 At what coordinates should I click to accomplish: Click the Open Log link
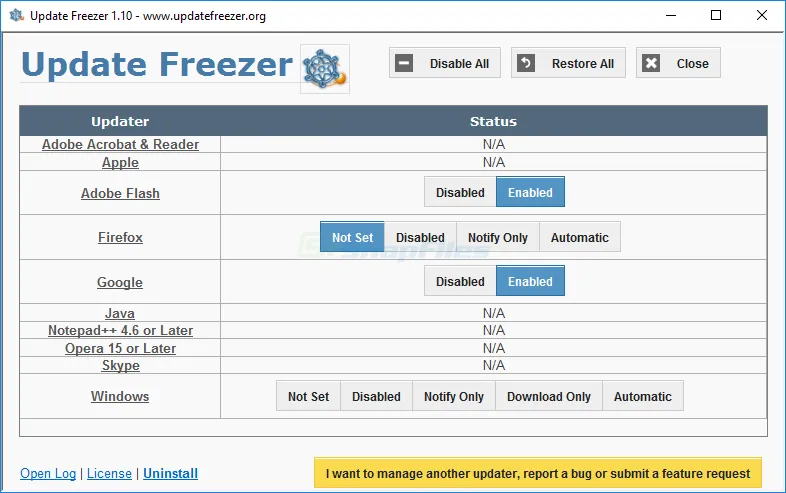coord(48,473)
